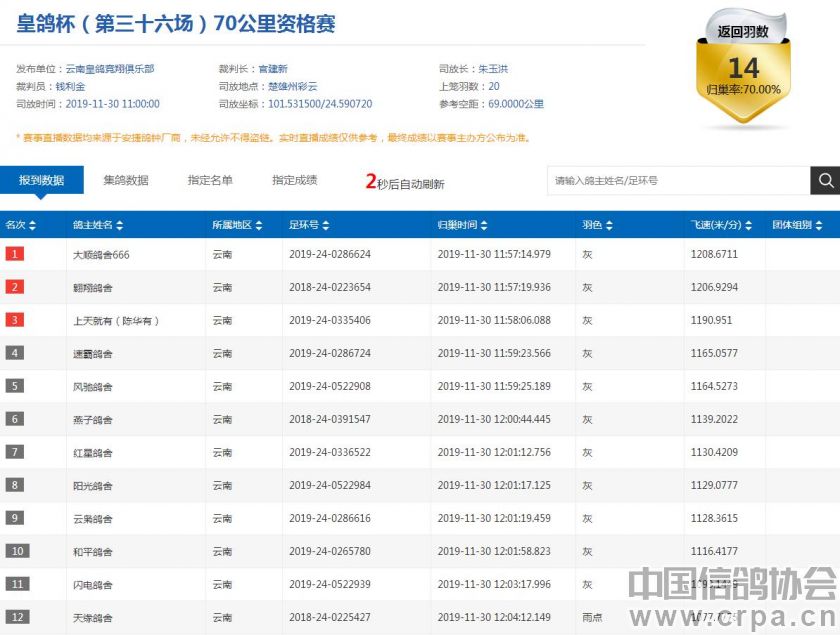The image size is (840, 635).
Task: Click ring number 2019-24-0286724
Action: pyautogui.click(x=330, y=353)
